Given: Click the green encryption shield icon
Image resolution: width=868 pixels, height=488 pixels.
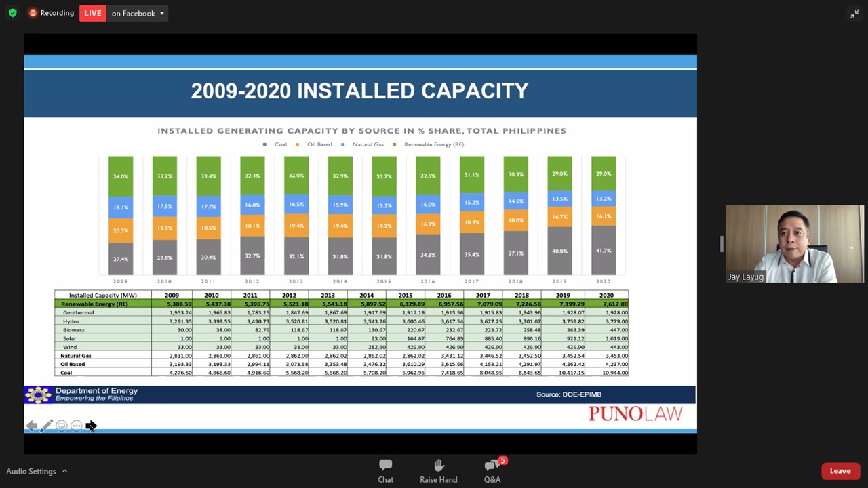Looking at the screenshot, I should pos(12,13).
